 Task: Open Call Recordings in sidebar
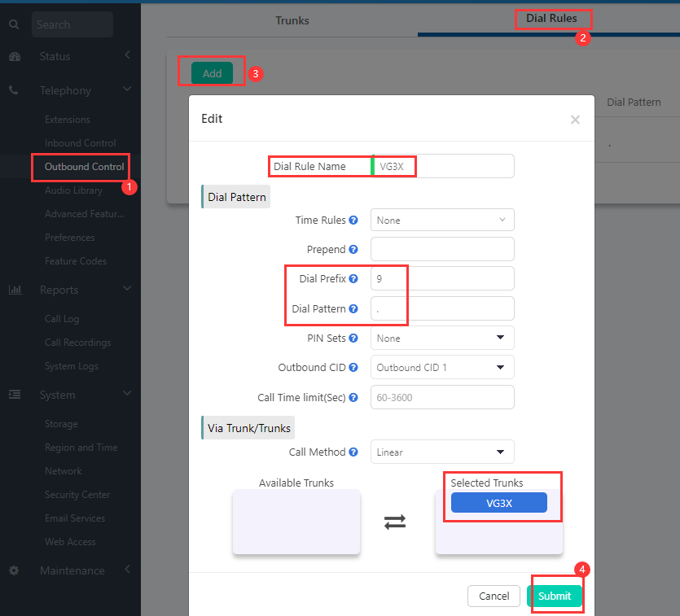(77, 343)
